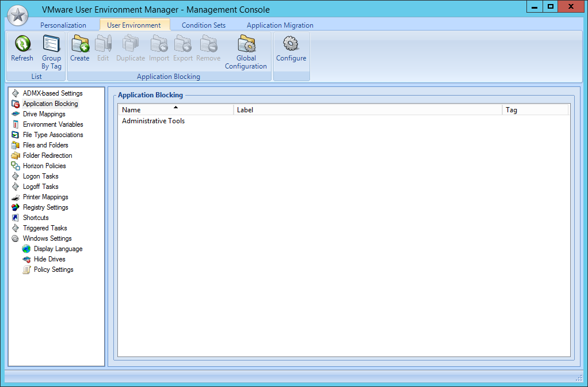Click the Policy Settings scroll icon
This screenshot has height=387, width=588.
click(26, 270)
